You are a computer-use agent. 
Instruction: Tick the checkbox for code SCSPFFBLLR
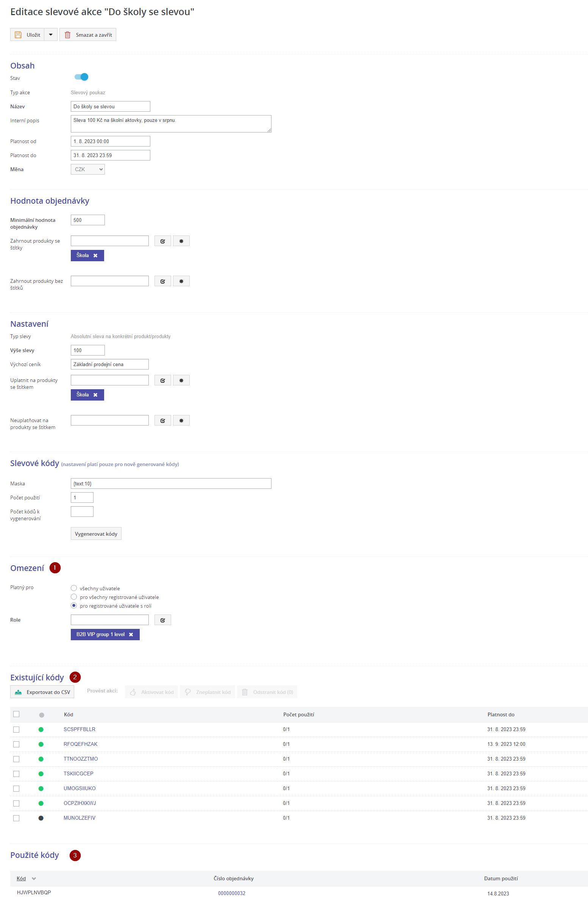pos(16,729)
